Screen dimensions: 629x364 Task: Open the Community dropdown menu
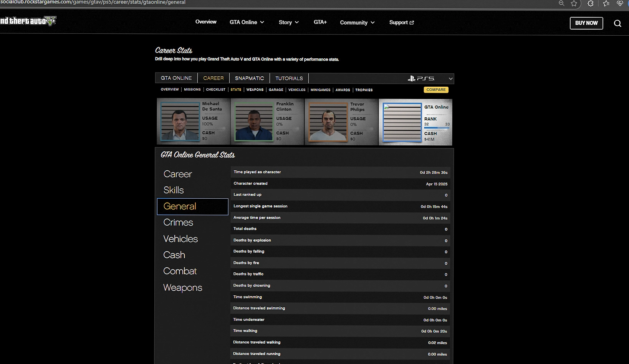tap(357, 23)
